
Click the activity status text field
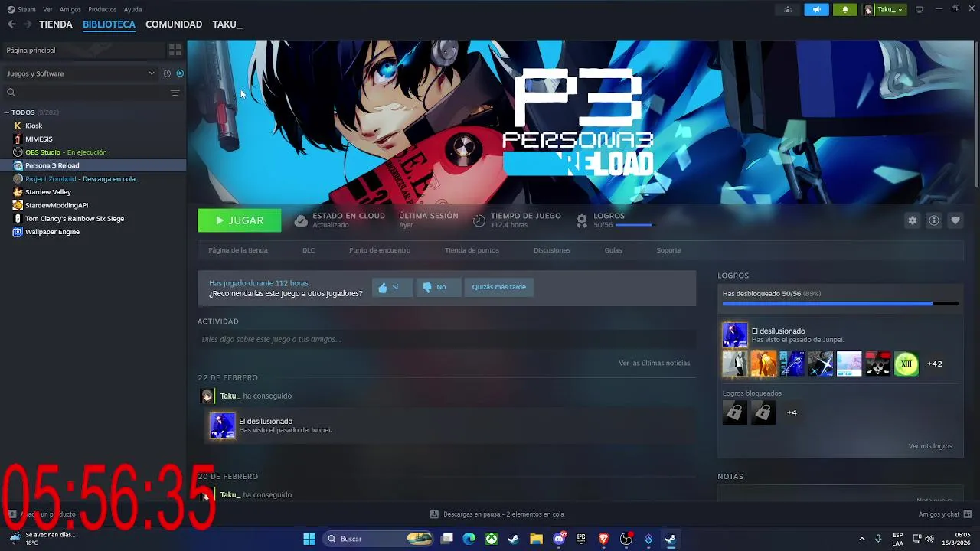446,339
